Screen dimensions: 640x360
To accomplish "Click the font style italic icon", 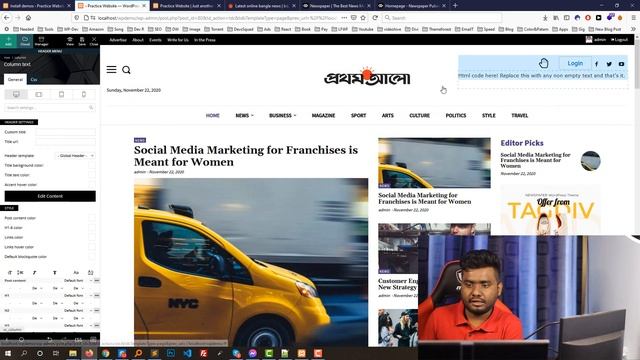I will pyautogui.click(x=34, y=272).
